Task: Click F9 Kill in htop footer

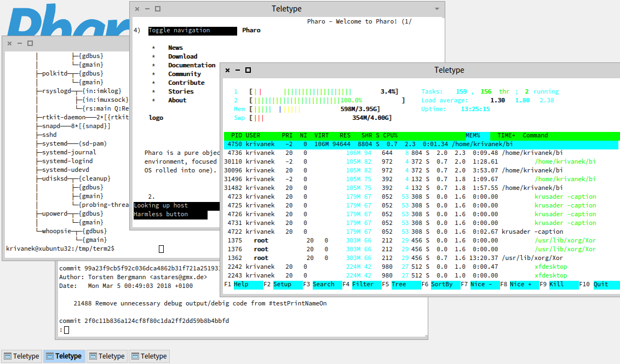Action: point(559,285)
